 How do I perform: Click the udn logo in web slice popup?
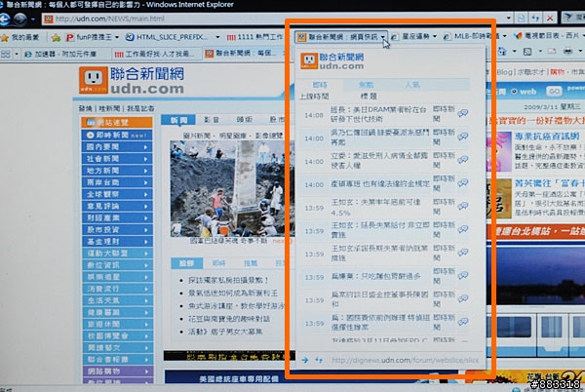click(332, 61)
